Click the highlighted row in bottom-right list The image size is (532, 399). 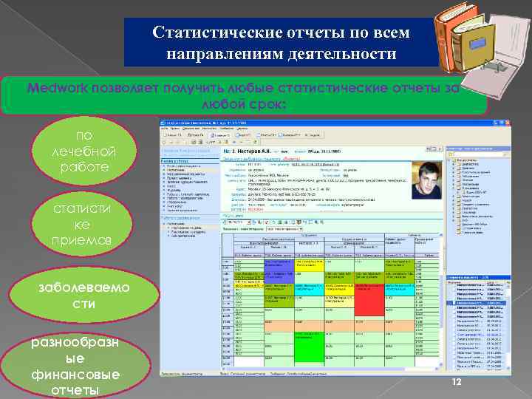(478, 303)
